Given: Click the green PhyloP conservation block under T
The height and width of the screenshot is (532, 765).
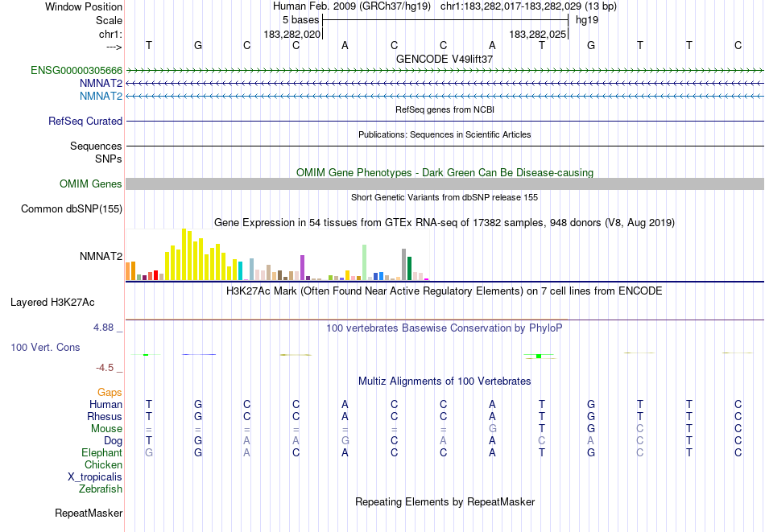Looking at the screenshot, I should pyautogui.click(x=539, y=357).
